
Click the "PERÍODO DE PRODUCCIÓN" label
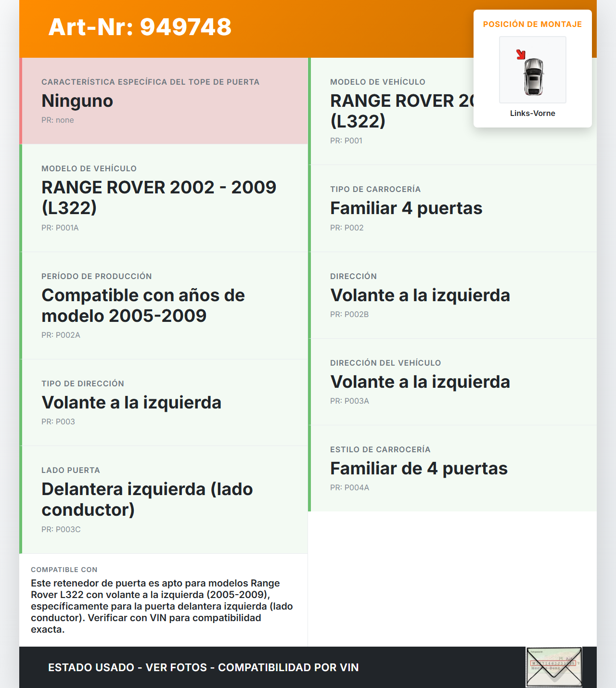coord(97,276)
